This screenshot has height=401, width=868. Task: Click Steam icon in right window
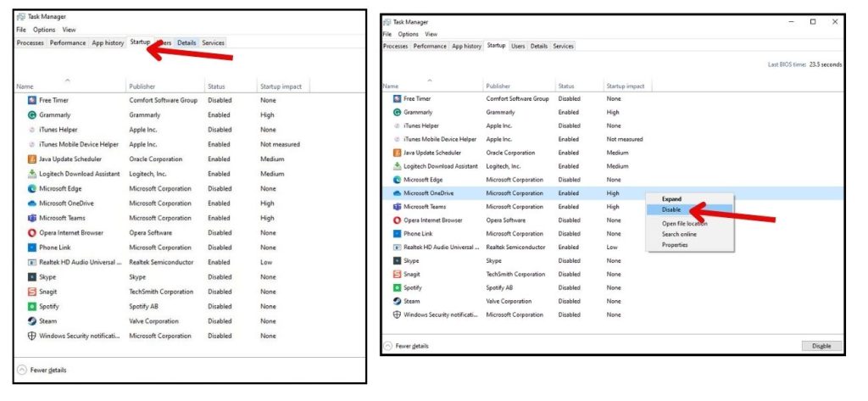[x=397, y=301]
